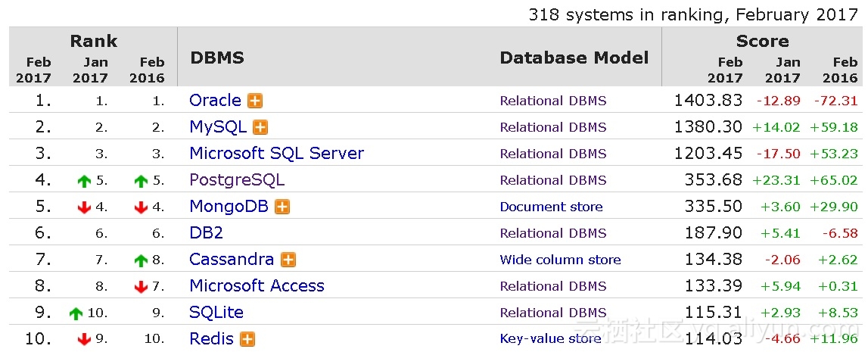This screenshot has height=352, width=868.
Task: Click the plus icon beside Redis
Action: (247, 338)
